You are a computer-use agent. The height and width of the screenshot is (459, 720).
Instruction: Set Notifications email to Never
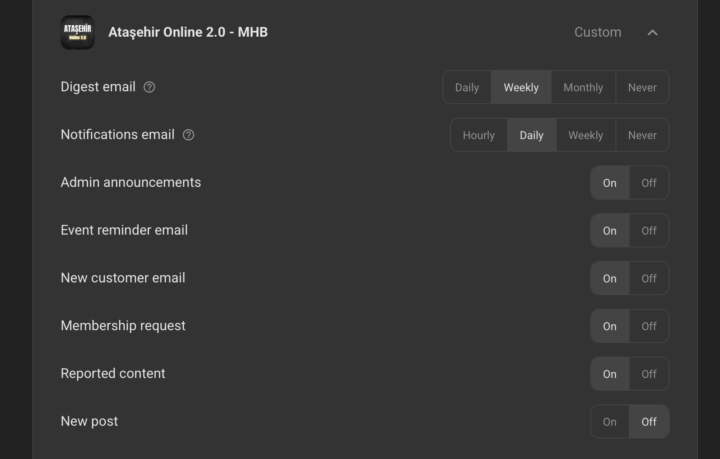[x=642, y=135]
